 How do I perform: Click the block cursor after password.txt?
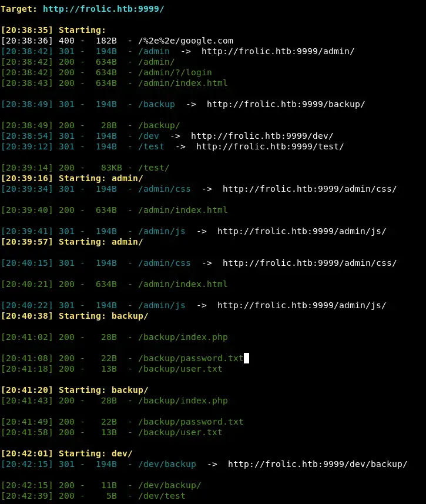pos(246,358)
